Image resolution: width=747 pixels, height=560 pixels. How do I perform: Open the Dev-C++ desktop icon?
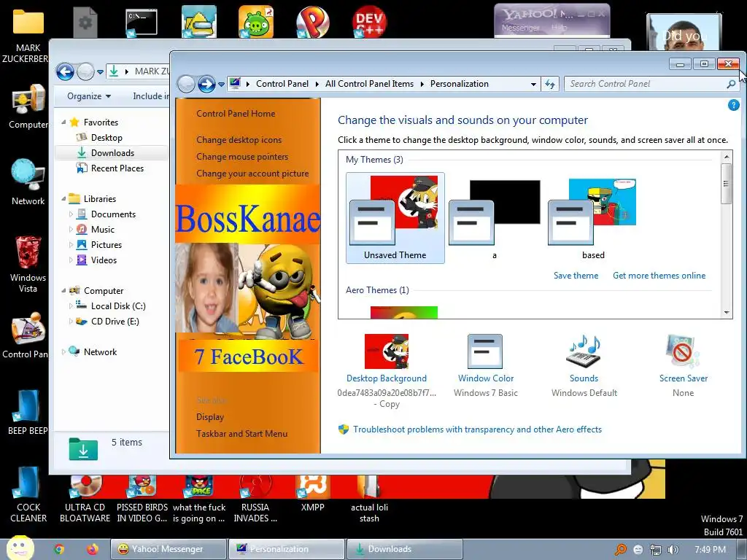click(369, 21)
